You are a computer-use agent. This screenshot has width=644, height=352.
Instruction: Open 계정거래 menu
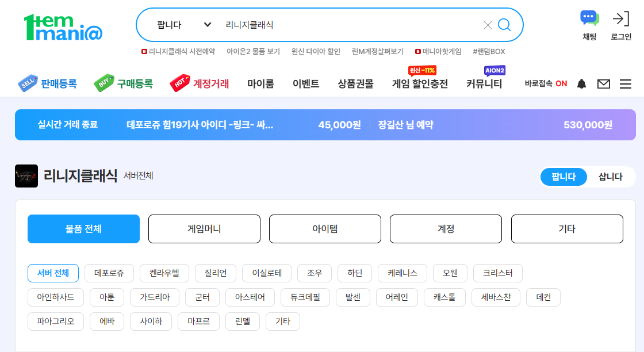(x=199, y=83)
